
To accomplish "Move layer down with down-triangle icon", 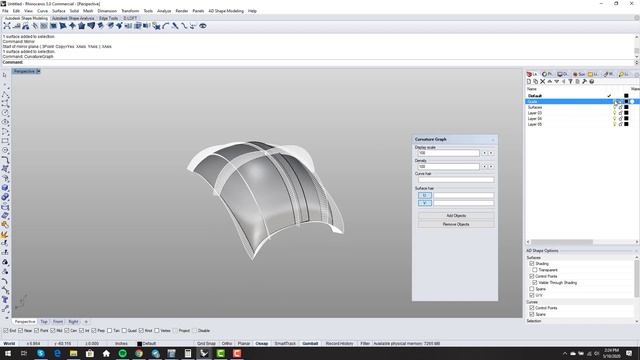I will pyautogui.click(x=556, y=82).
